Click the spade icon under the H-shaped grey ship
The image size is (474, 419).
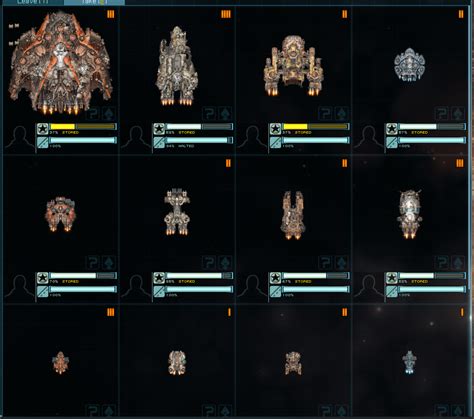[x=225, y=263]
